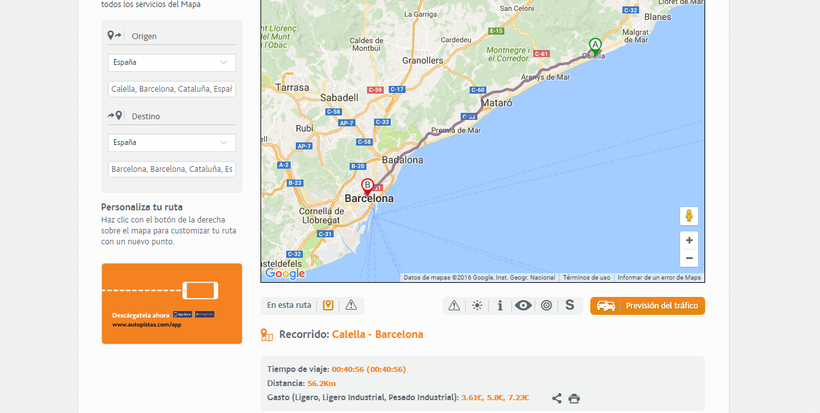The height and width of the screenshot is (413, 820).
Task: Click the orange app download banner
Action: click(x=171, y=303)
